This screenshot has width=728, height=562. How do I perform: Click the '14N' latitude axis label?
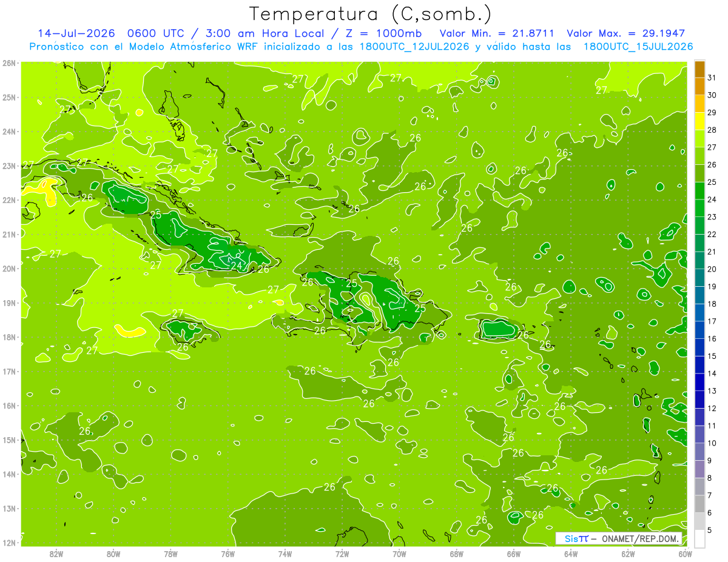tap(9, 474)
